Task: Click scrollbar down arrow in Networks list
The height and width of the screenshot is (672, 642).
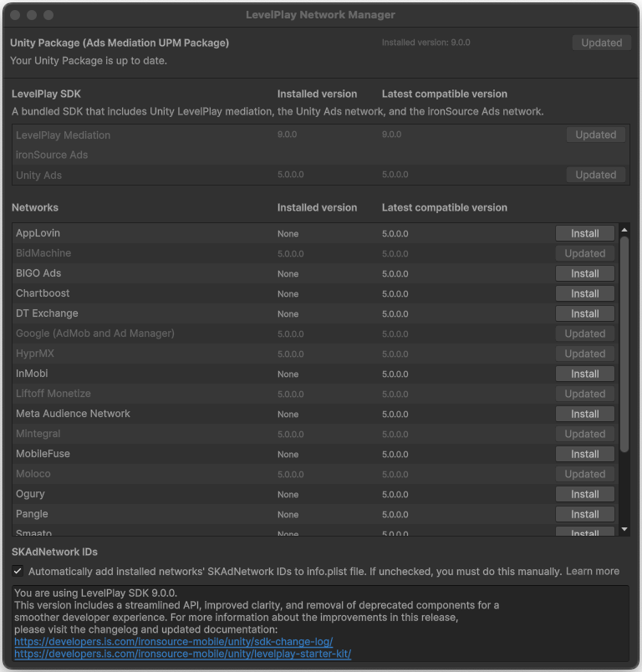Action: 624,529
